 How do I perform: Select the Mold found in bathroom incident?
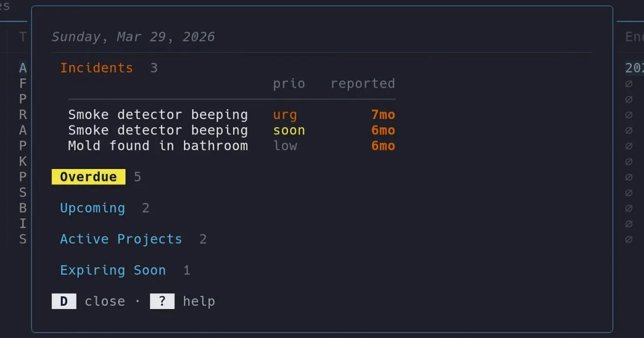pos(232,146)
